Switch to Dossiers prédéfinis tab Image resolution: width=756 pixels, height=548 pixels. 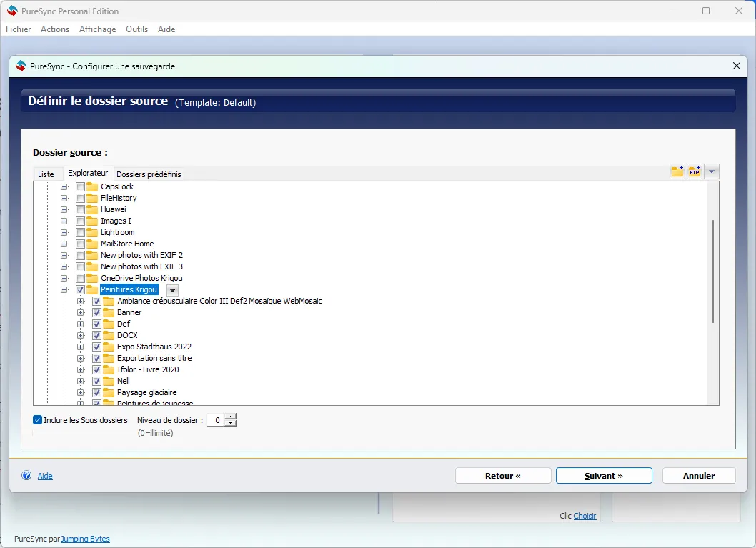click(149, 174)
